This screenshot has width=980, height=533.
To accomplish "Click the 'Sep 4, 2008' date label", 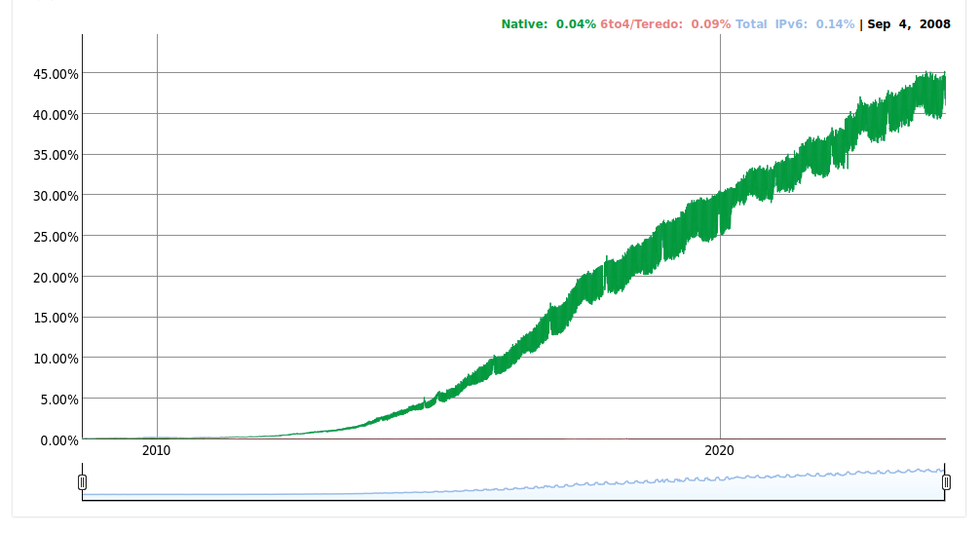I will pos(909,24).
